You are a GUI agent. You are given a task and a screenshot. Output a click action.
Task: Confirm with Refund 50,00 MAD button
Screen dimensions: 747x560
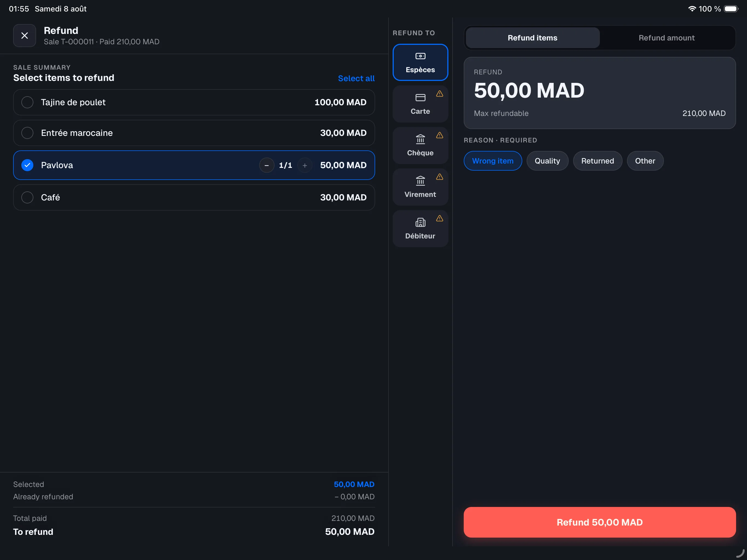tap(599, 522)
